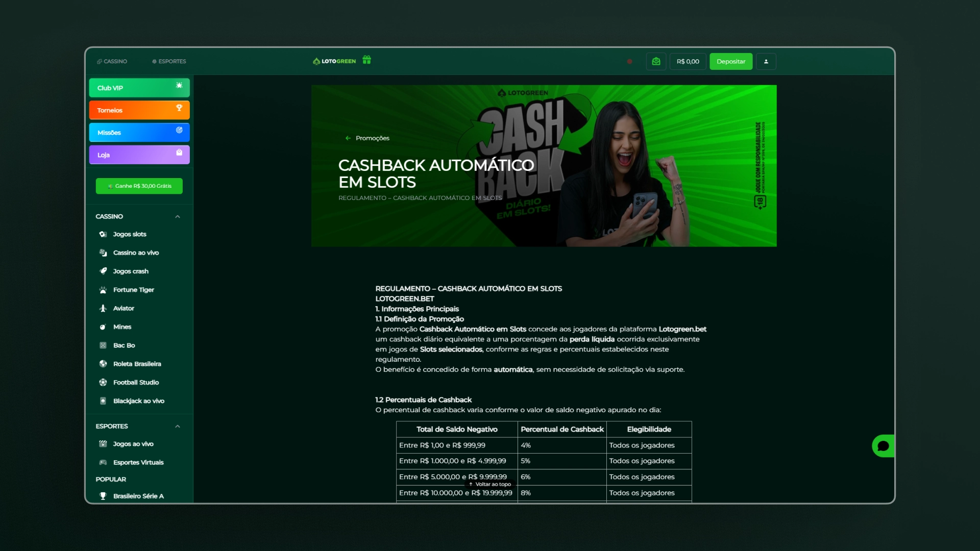Screen dimensions: 980x551
Task: Click the Bac Bo dice icon
Action: point(103,345)
